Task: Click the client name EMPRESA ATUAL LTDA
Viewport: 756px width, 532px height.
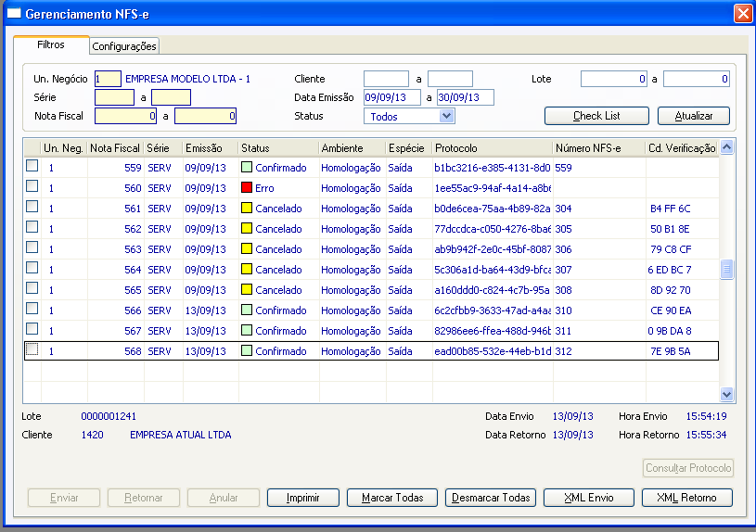Action: tap(180, 435)
